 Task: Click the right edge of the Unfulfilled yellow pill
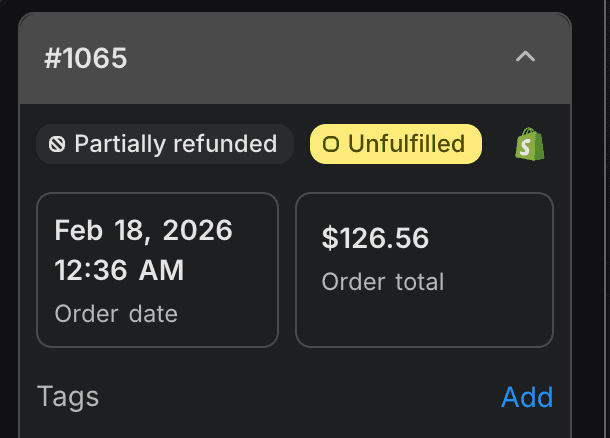point(475,144)
